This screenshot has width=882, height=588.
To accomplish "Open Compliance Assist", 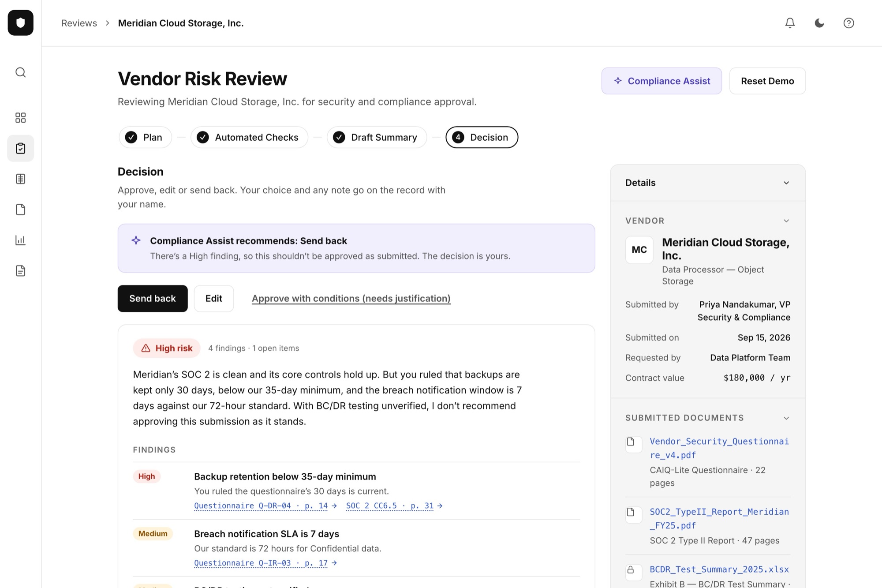I will [661, 81].
